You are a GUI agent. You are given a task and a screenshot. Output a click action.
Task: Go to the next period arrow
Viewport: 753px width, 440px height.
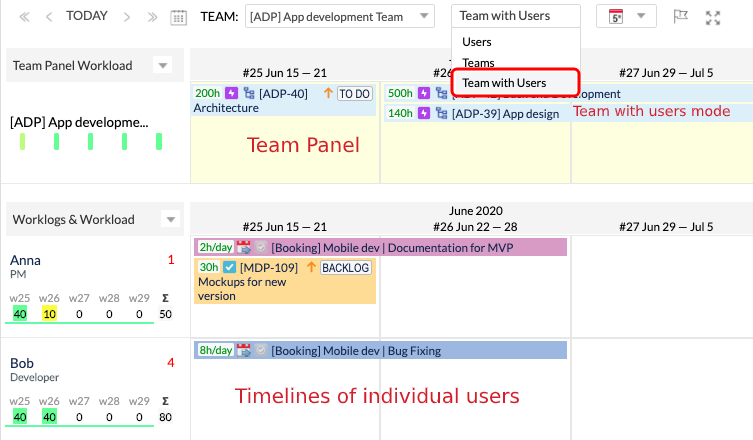(x=127, y=17)
